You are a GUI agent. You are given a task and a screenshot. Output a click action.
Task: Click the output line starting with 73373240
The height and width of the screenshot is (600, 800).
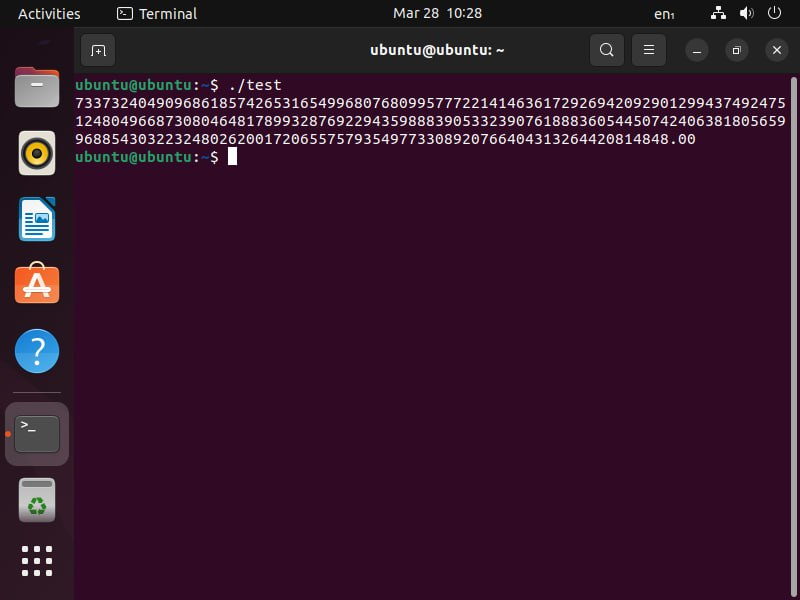click(430, 103)
